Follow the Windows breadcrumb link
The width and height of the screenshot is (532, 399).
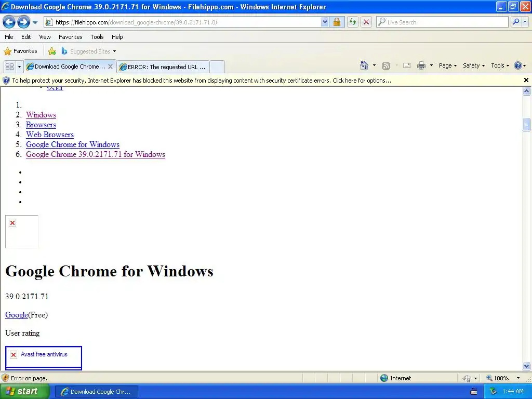[41, 115]
